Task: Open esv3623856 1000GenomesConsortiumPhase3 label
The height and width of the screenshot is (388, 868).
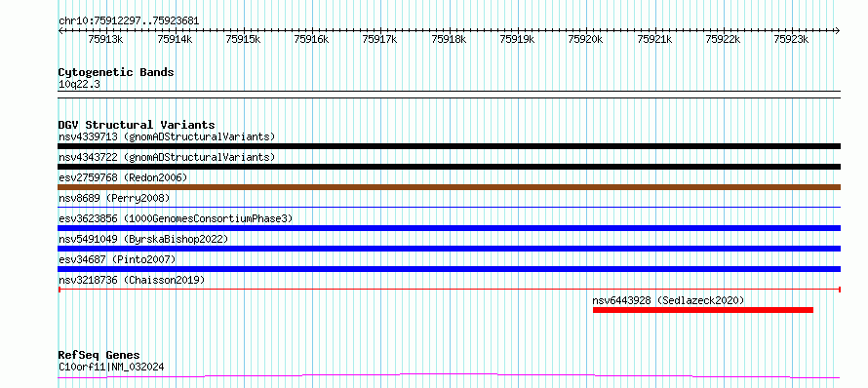Action: pyautogui.click(x=176, y=218)
